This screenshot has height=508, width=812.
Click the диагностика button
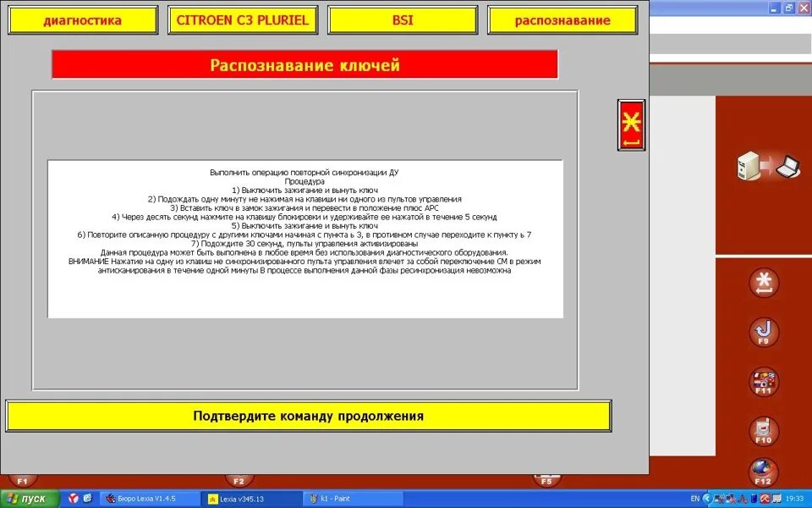pos(83,20)
